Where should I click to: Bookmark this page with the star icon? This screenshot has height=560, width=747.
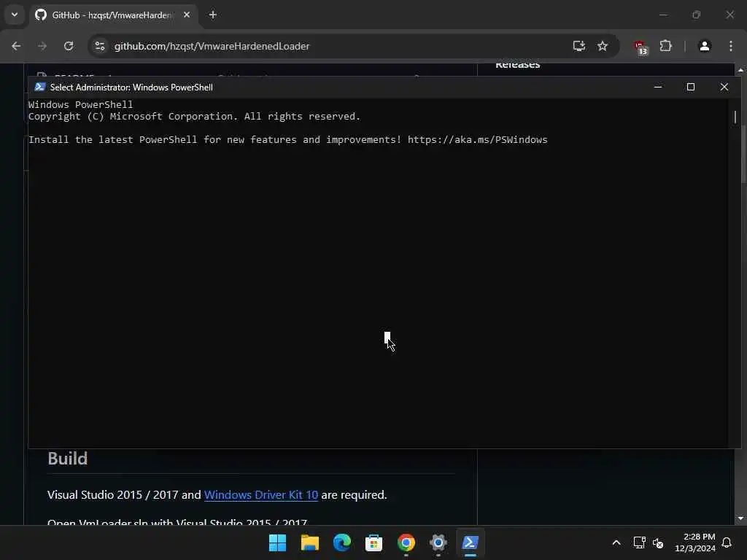(x=603, y=46)
